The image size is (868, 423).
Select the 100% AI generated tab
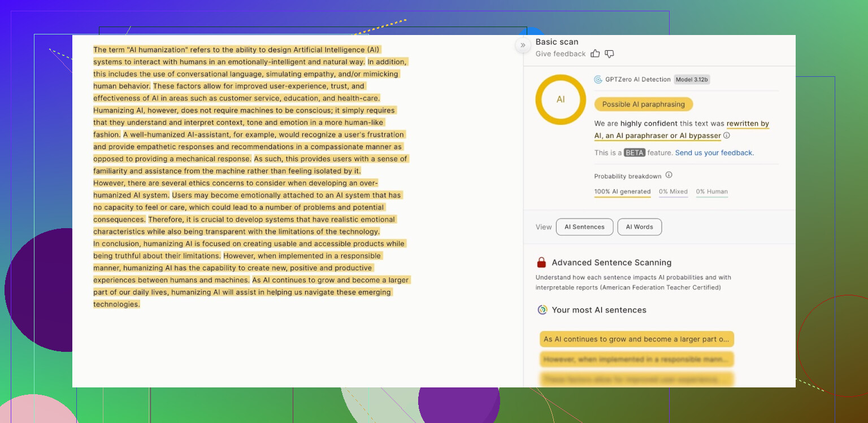[x=622, y=192]
